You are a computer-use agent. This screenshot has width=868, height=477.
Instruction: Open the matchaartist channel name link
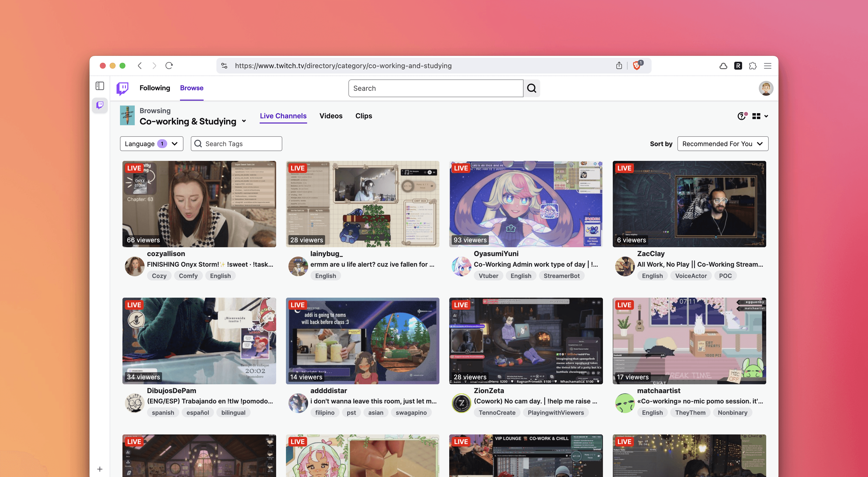tap(658, 390)
